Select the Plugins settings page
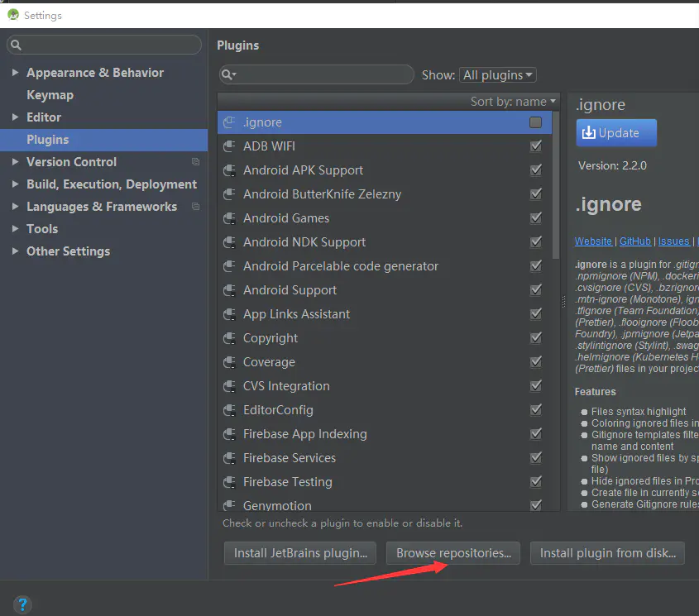 [x=104, y=140]
